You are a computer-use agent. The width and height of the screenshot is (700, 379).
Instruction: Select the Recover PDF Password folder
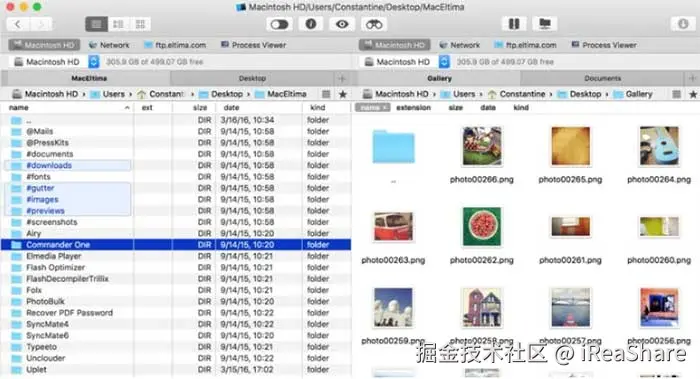point(176,312)
